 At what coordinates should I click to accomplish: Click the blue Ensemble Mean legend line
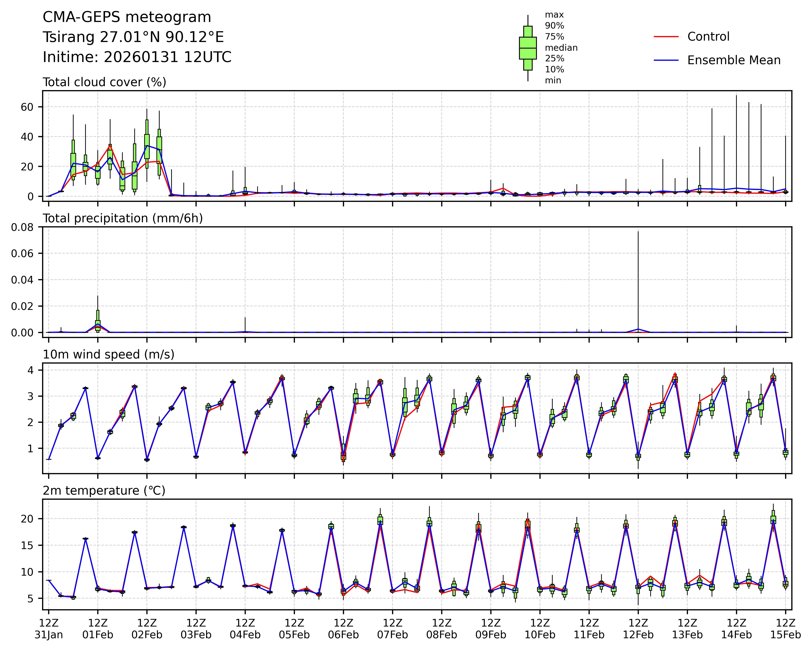[666, 60]
